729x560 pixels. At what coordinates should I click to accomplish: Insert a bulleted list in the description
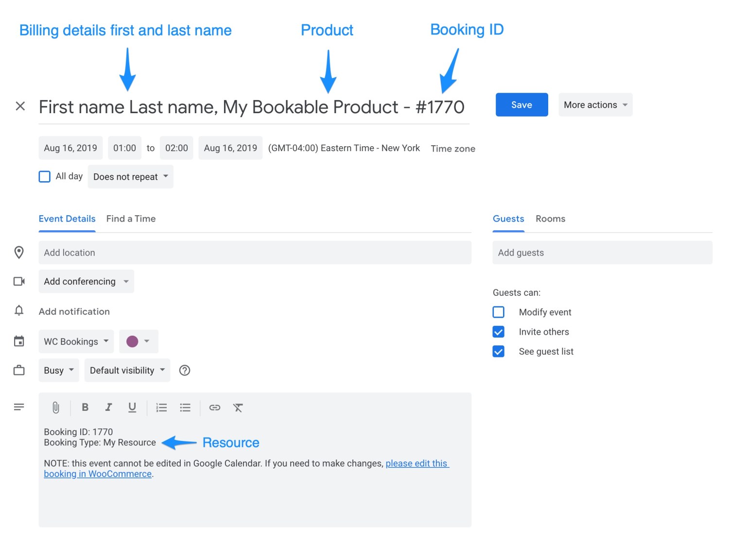point(185,407)
